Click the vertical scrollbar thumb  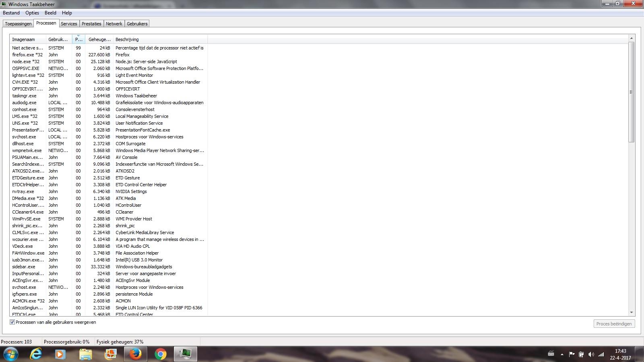point(631,92)
